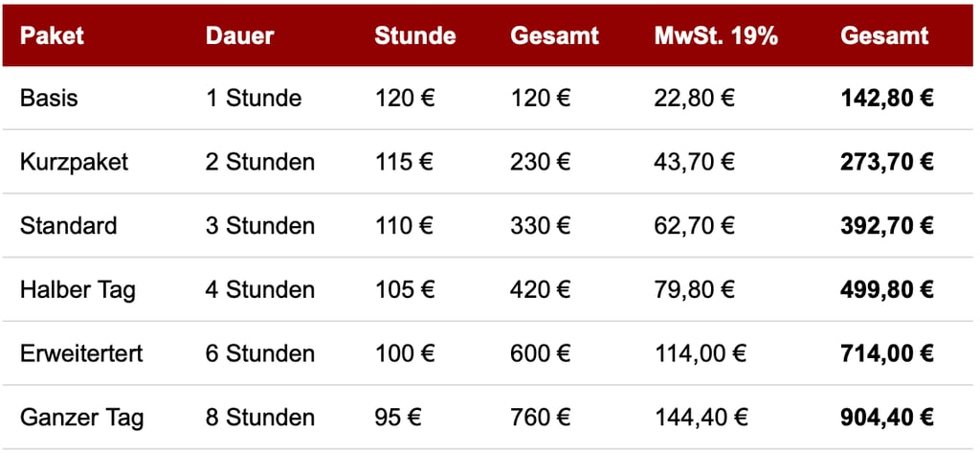Click the 760 € net total cell
The width and height of the screenshot is (980, 454).
click(x=541, y=418)
